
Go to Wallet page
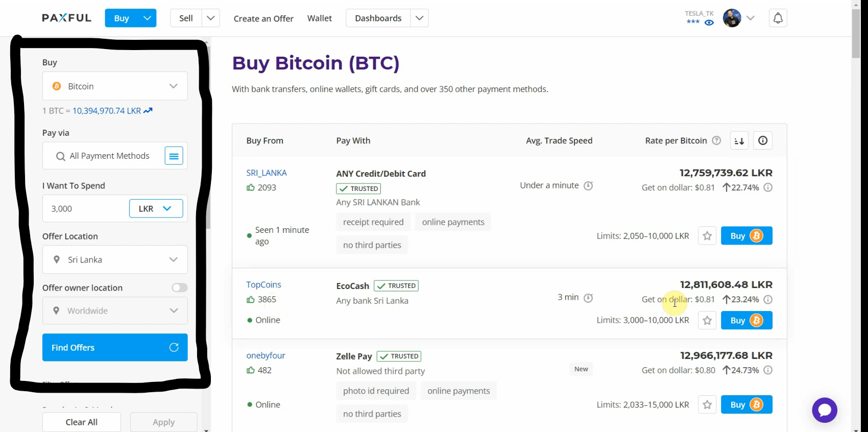click(x=320, y=18)
